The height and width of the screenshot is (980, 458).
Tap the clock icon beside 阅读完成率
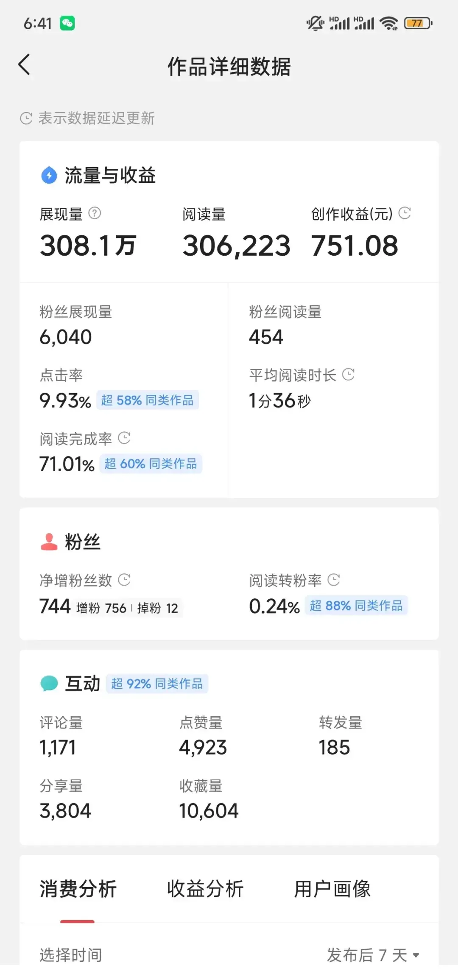(x=124, y=438)
